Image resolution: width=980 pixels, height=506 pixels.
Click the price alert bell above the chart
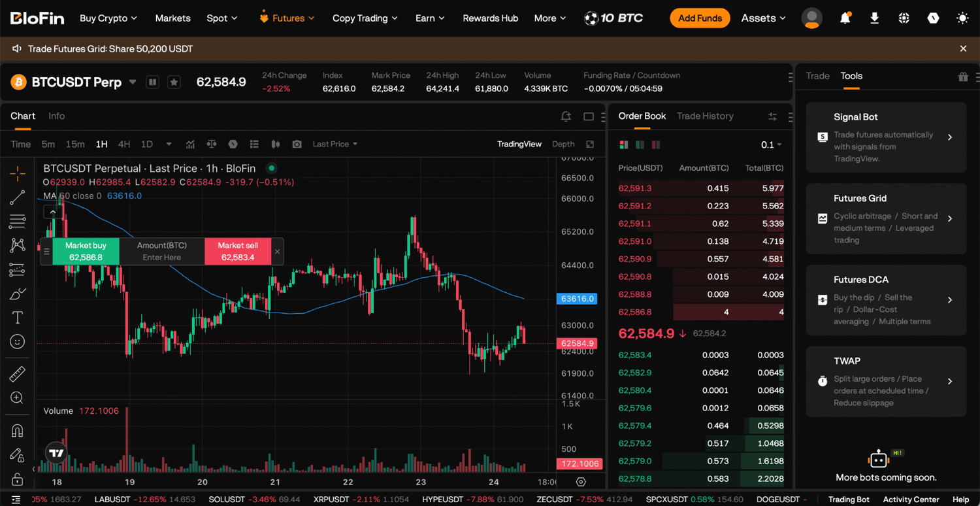pyautogui.click(x=566, y=116)
